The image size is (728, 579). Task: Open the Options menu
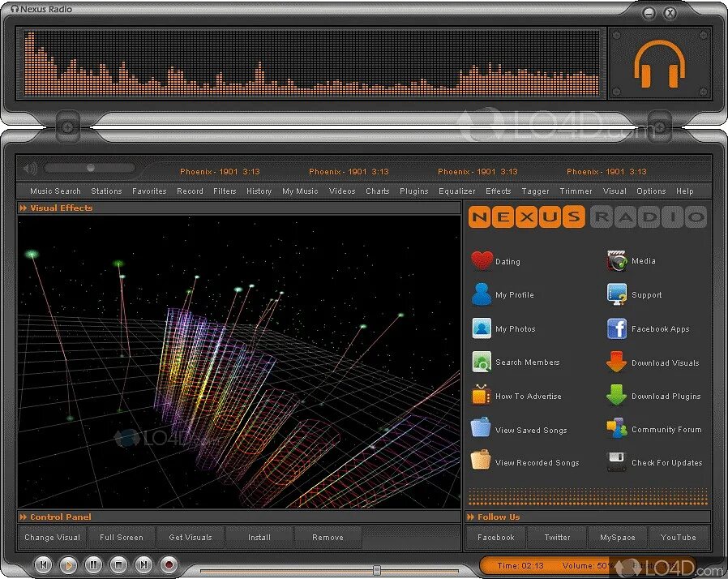tap(651, 191)
